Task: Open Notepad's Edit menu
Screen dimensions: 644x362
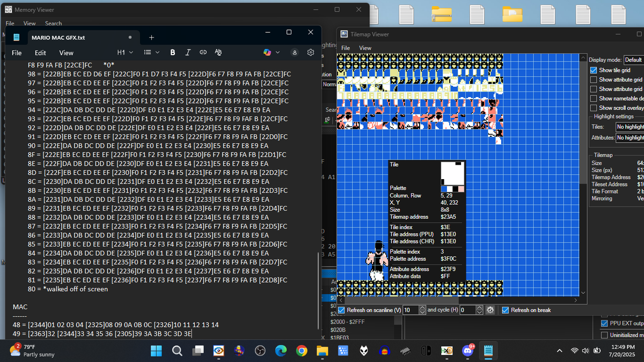Action: pos(40,53)
